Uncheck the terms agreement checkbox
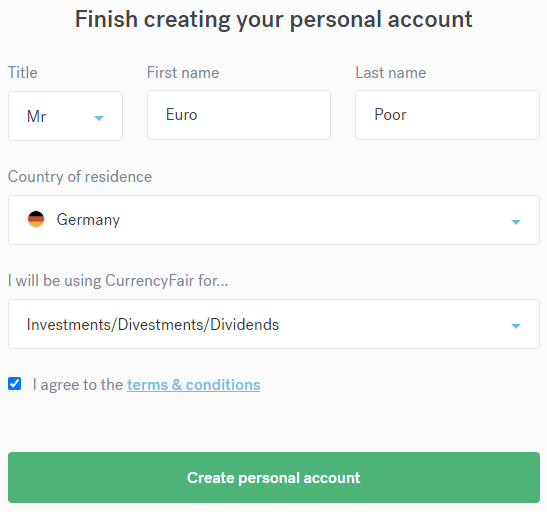 (x=15, y=384)
